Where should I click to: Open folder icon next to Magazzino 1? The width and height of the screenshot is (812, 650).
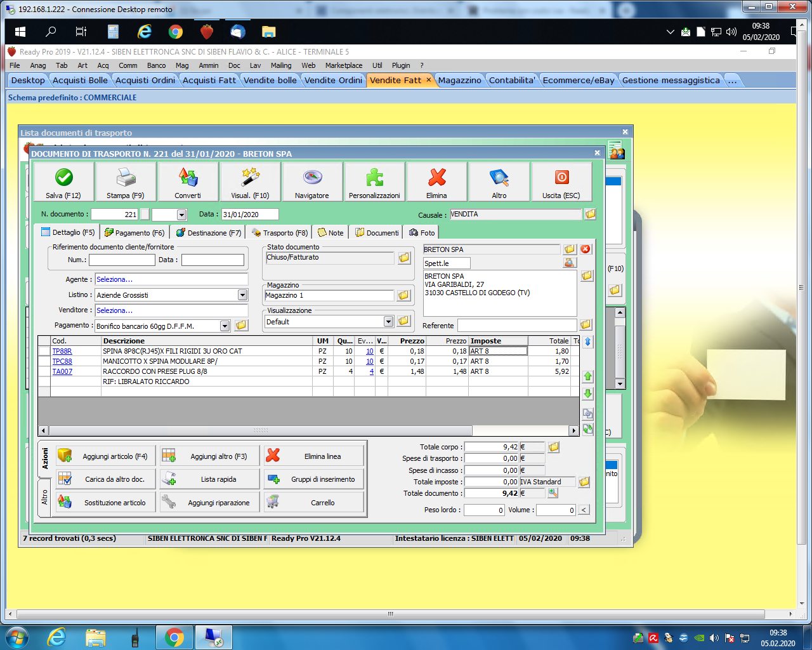[403, 295]
